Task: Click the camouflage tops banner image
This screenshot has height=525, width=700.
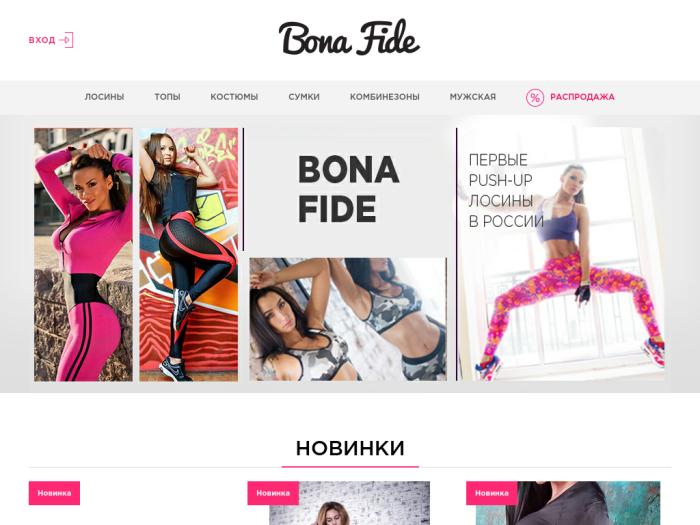Action: coord(348,319)
